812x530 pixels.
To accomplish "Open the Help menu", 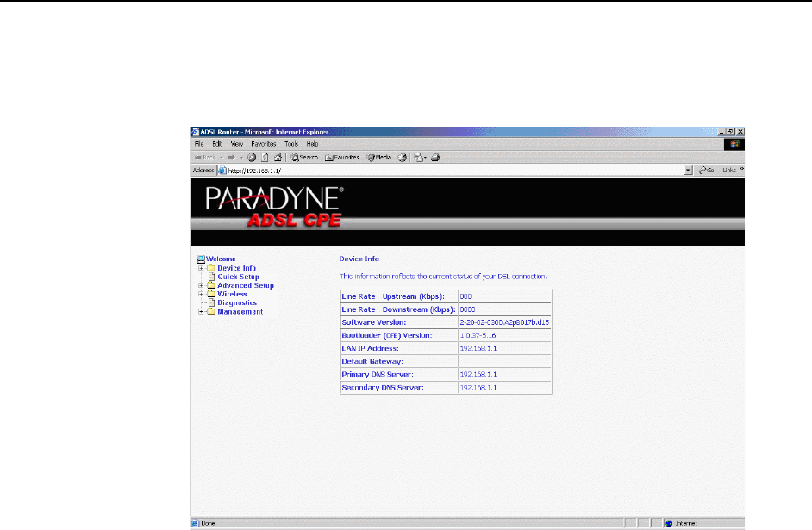I will point(312,143).
